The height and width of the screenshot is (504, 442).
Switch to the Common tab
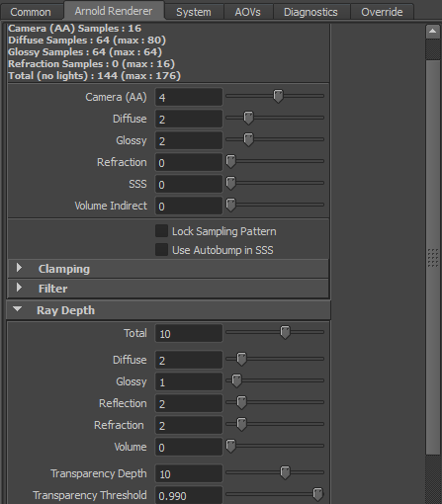[31, 12]
